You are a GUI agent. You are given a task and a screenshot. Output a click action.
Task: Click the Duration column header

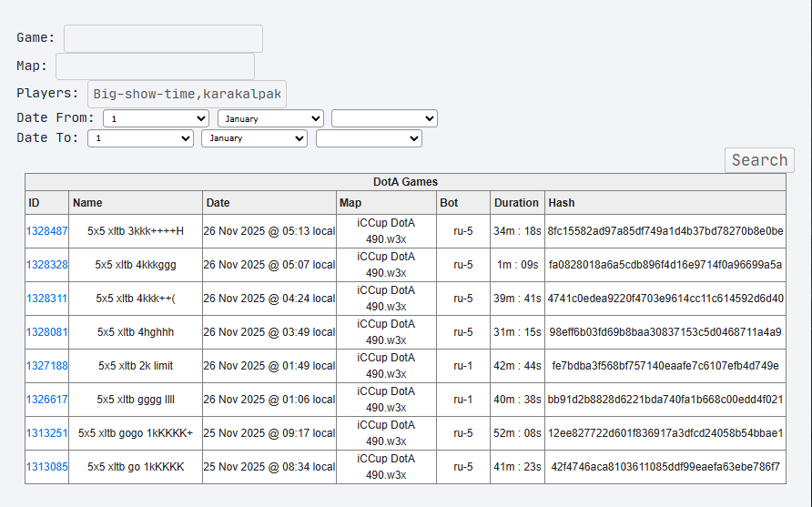tap(517, 202)
